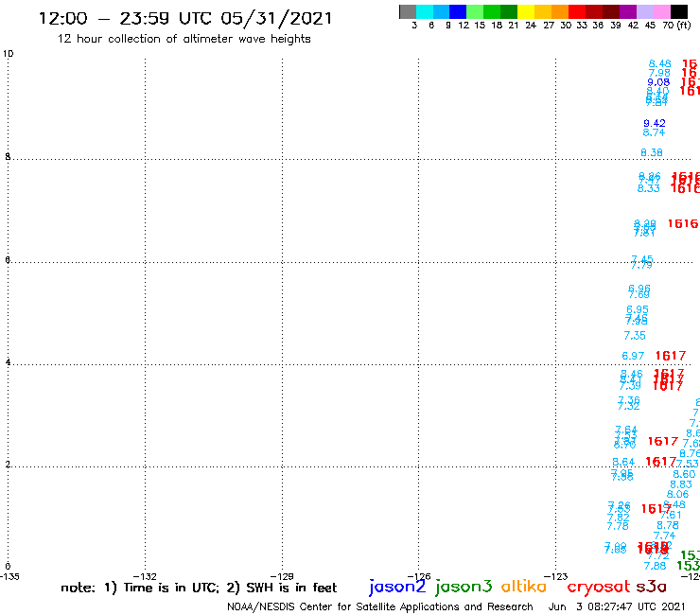This screenshot has height=615, width=700.
Task: Click the -123 longitude axis label
Action: (556, 576)
